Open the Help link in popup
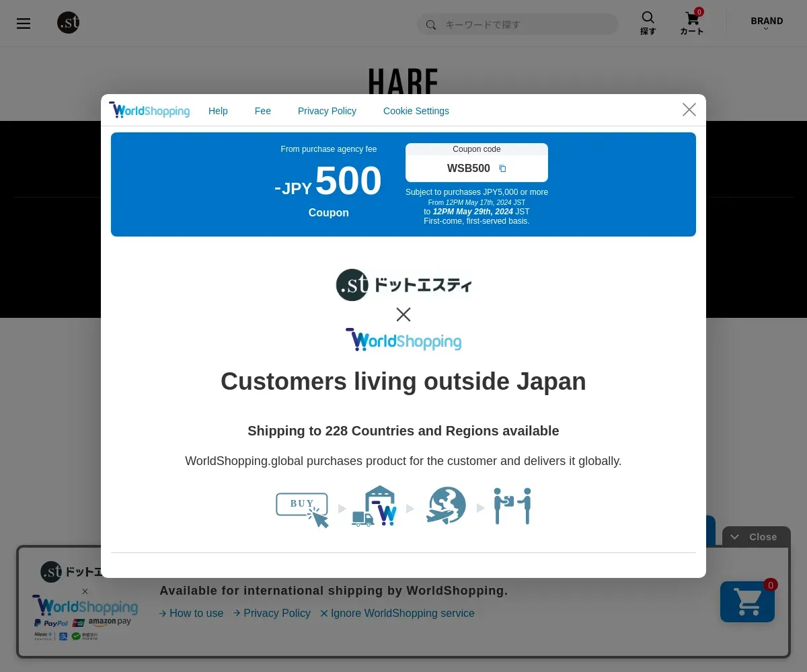 click(218, 111)
